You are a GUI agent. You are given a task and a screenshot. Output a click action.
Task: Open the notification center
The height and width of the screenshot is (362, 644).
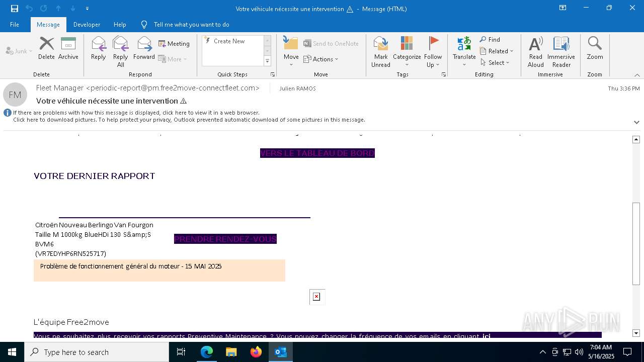click(x=627, y=352)
